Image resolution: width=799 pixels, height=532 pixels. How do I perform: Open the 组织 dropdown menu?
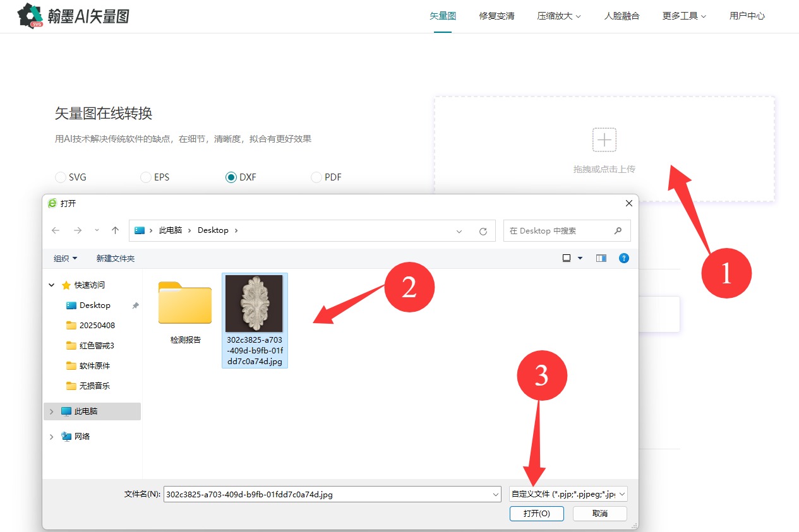pos(65,259)
